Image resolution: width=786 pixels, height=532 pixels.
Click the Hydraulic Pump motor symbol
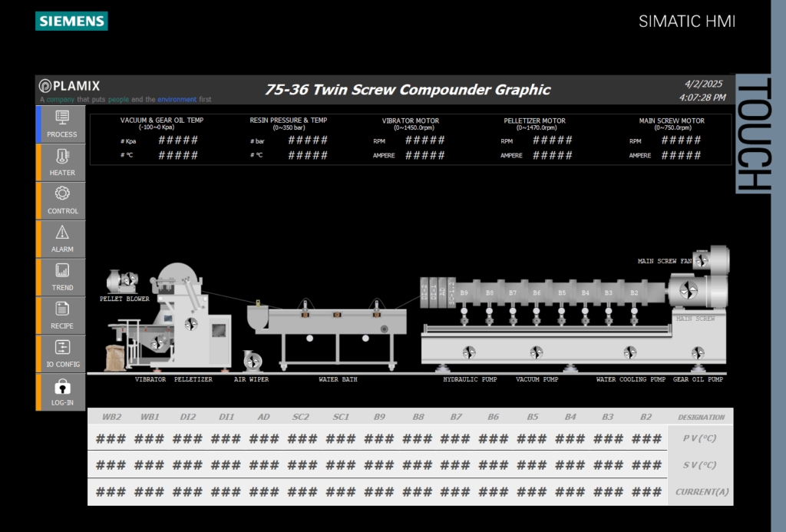pos(469,352)
